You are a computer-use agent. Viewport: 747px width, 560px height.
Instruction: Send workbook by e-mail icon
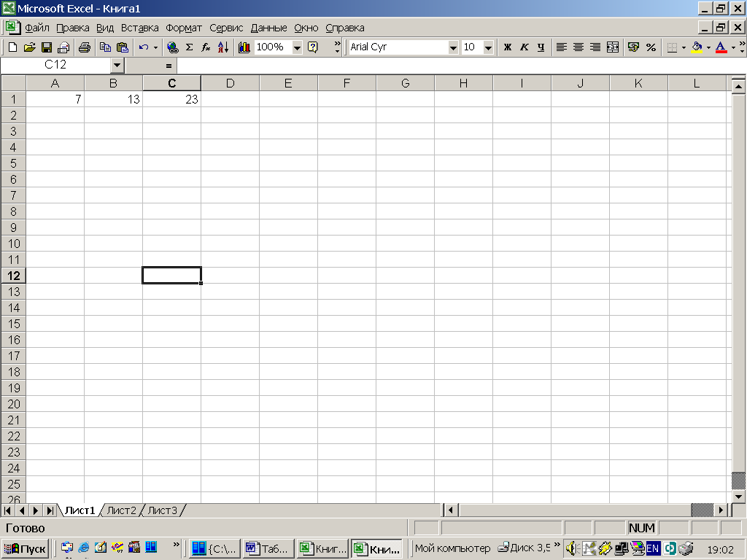[x=63, y=47]
